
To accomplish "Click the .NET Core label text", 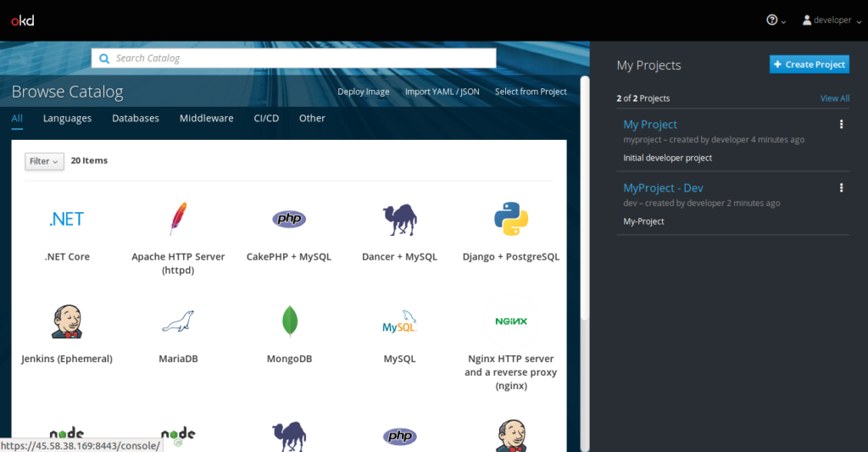I will (x=67, y=257).
